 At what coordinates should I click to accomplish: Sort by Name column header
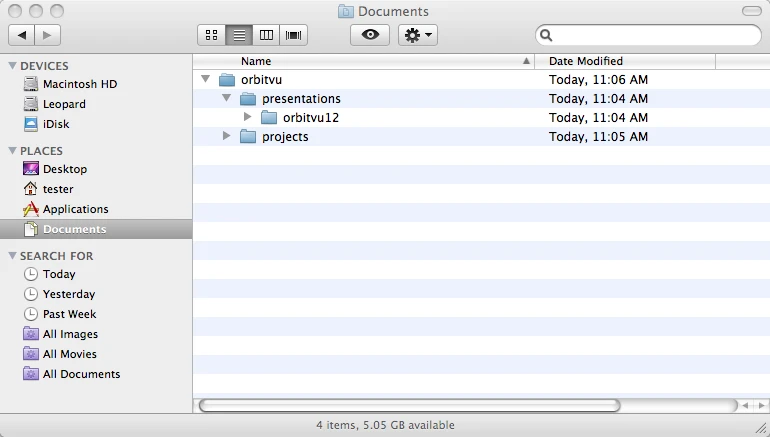tap(363, 61)
